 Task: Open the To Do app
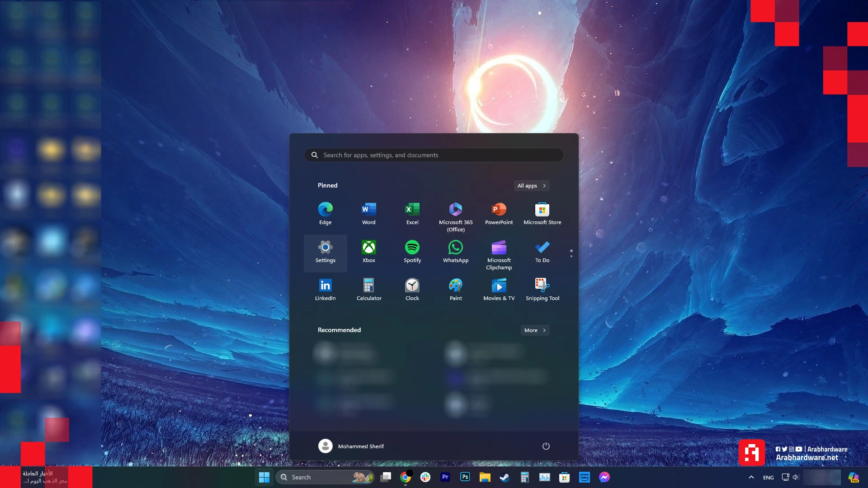(542, 252)
